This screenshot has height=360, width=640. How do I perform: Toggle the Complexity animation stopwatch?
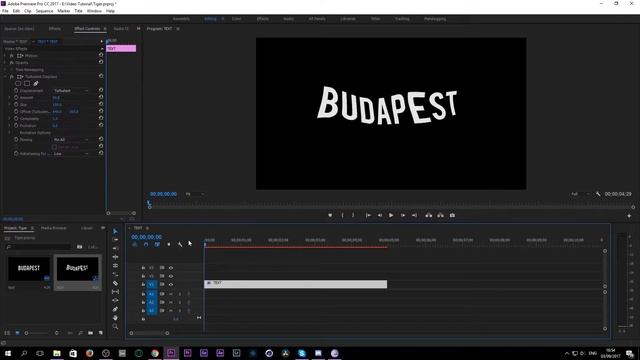[16, 118]
